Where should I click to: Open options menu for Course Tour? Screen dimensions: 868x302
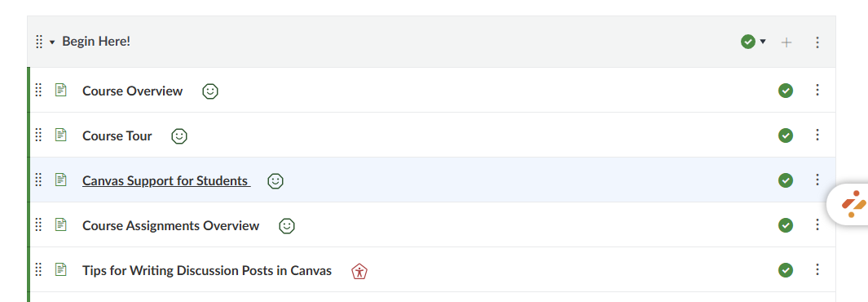coord(817,135)
